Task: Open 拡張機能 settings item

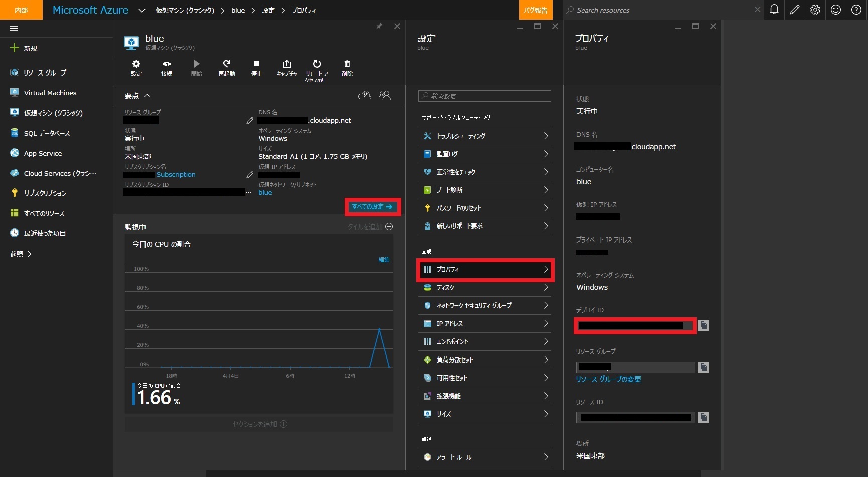Action: coord(485,396)
